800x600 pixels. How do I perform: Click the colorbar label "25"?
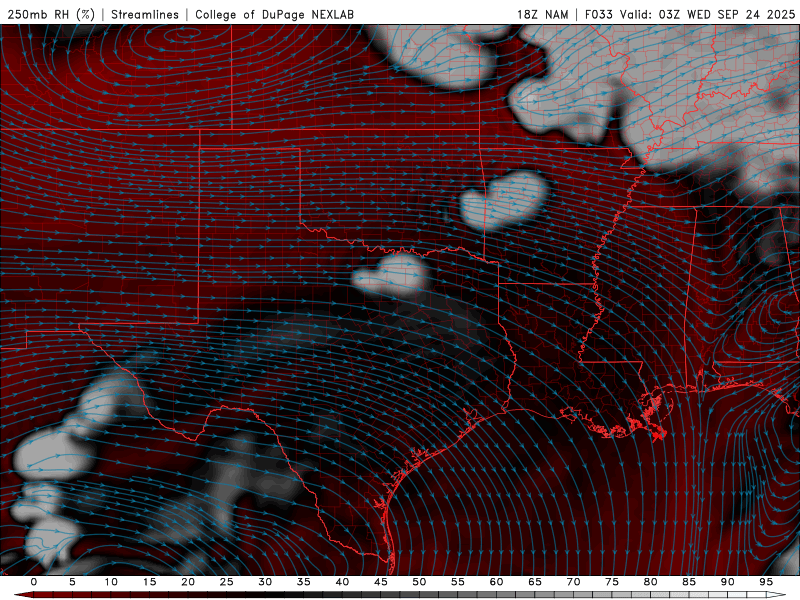tap(227, 582)
